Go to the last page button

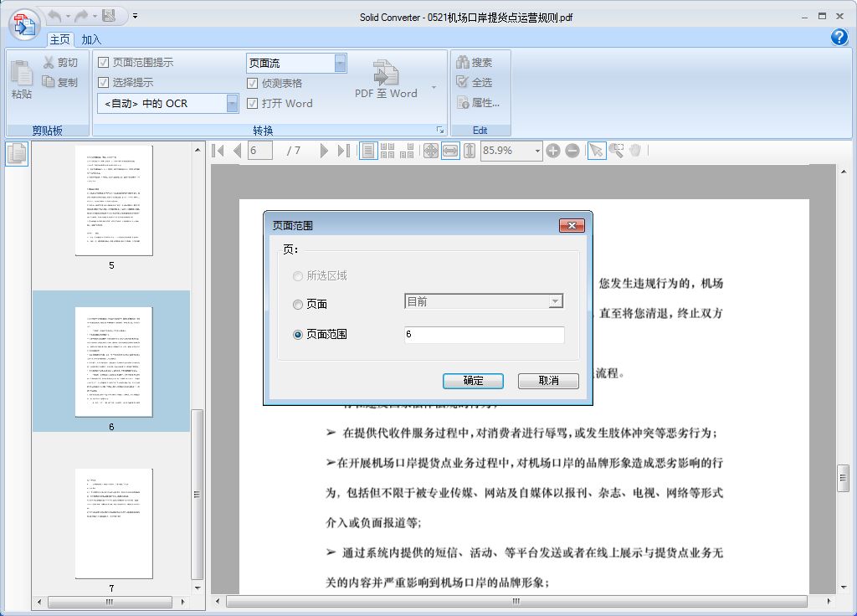tap(343, 151)
